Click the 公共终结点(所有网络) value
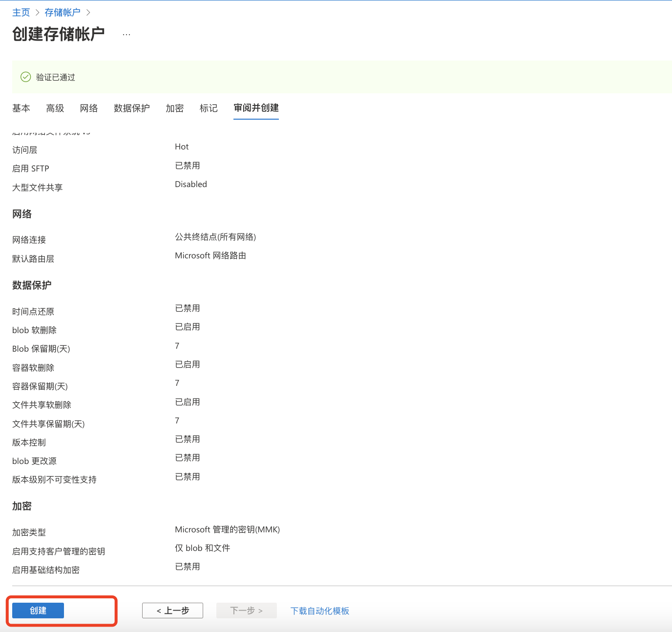The height and width of the screenshot is (632, 672). (215, 237)
